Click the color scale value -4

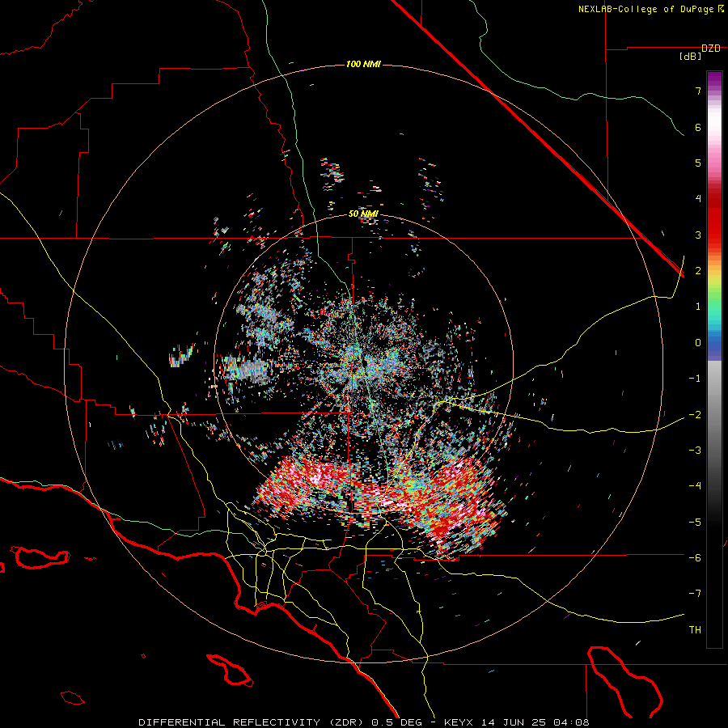click(x=695, y=485)
